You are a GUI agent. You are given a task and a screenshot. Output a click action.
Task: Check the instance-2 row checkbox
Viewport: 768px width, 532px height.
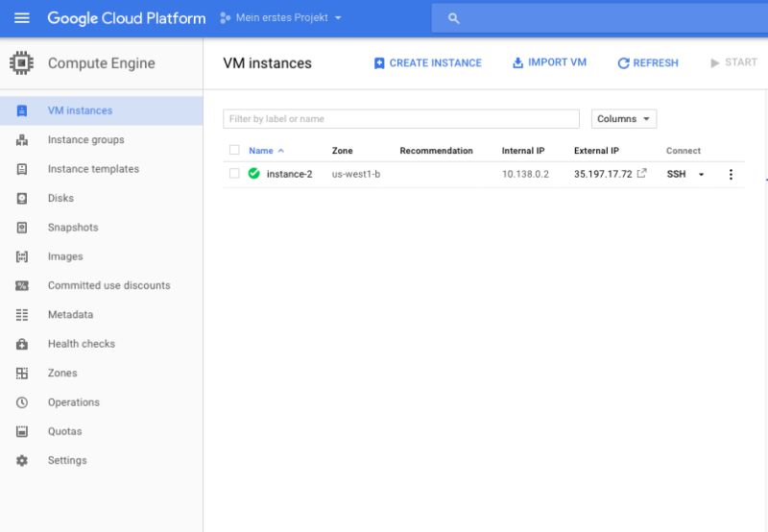click(234, 174)
